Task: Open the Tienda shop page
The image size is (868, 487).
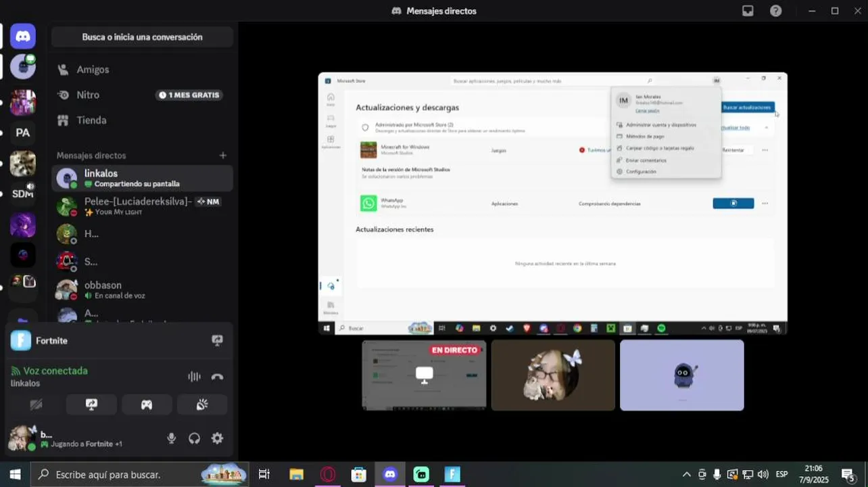Action: click(x=142, y=120)
